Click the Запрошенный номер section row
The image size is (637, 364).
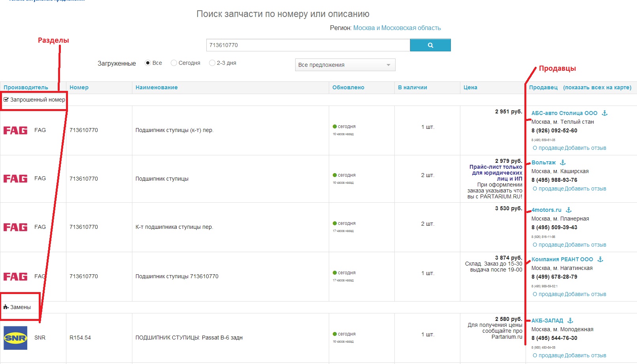coord(318,100)
